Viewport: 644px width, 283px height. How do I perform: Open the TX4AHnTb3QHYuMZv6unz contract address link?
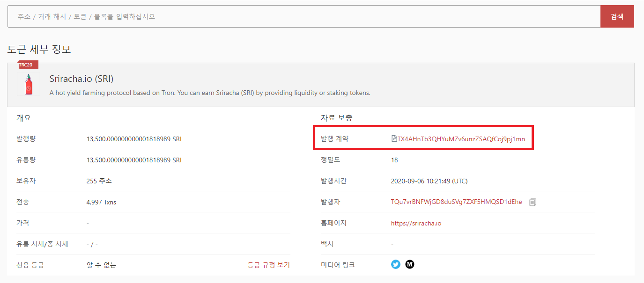tap(461, 139)
